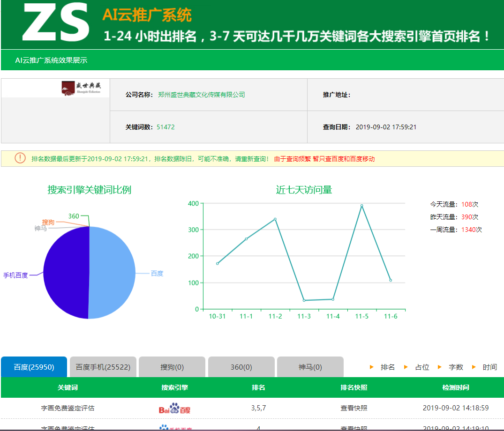Switch to 神马(0) tab
This screenshot has width=504, height=431.
pos(310,367)
